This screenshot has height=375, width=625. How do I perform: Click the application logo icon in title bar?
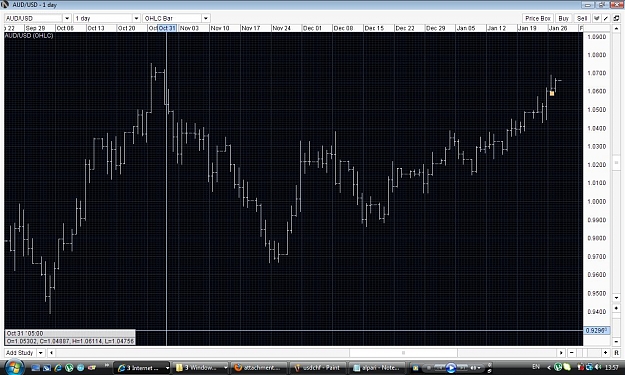tap(5, 5)
